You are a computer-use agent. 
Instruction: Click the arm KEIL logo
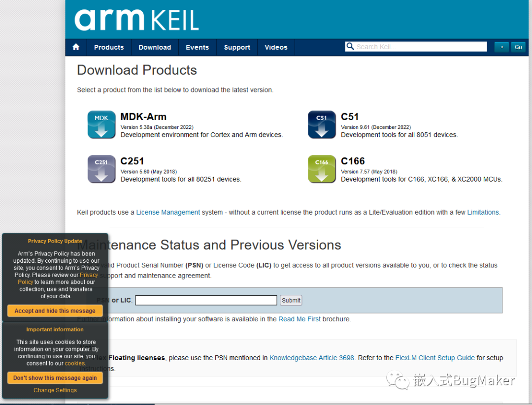click(136, 20)
